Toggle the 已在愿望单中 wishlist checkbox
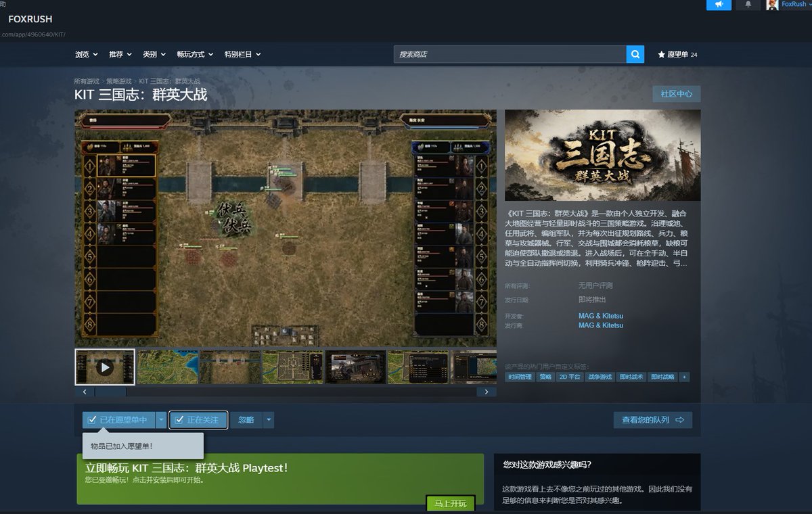The image size is (812, 514). (92, 420)
